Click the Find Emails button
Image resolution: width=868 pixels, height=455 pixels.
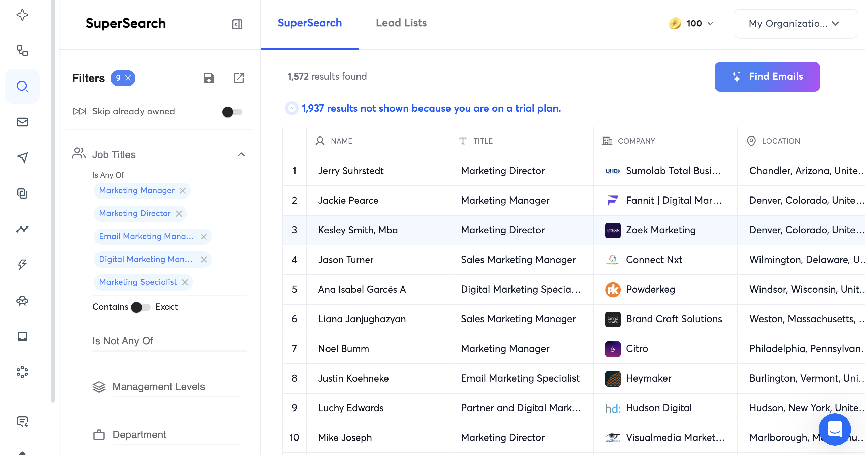(x=767, y=77)
